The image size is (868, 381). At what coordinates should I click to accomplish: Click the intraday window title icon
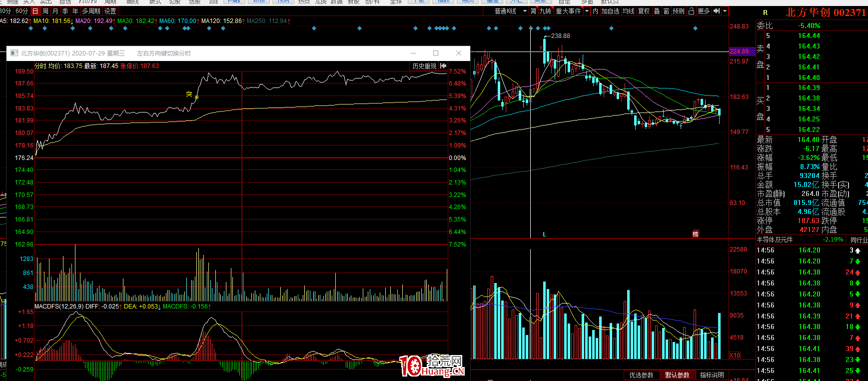click(14, 53)
